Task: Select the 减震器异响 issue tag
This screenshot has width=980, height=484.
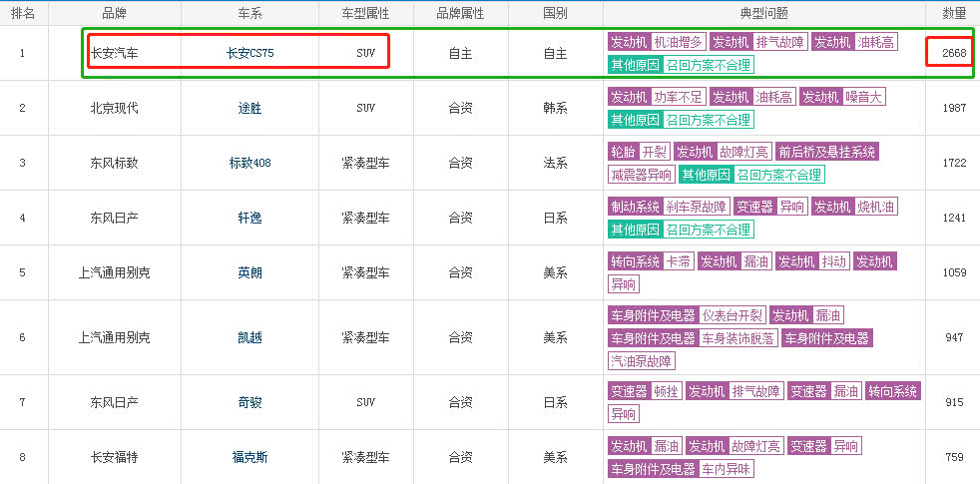Action: coord(641,175)
